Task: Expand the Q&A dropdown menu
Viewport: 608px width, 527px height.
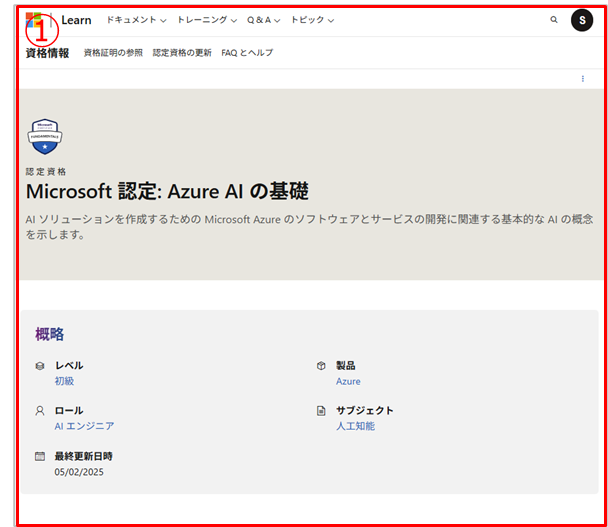Action: click(263, 20)
